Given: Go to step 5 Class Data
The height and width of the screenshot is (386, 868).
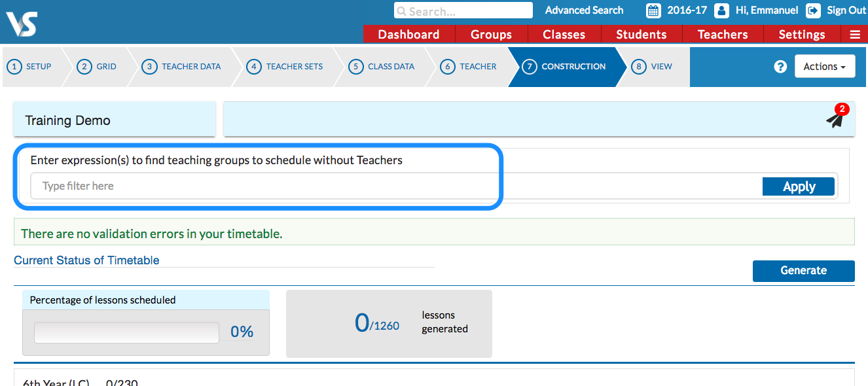Looking at the screenshot, I should click(x=382, y=67).
